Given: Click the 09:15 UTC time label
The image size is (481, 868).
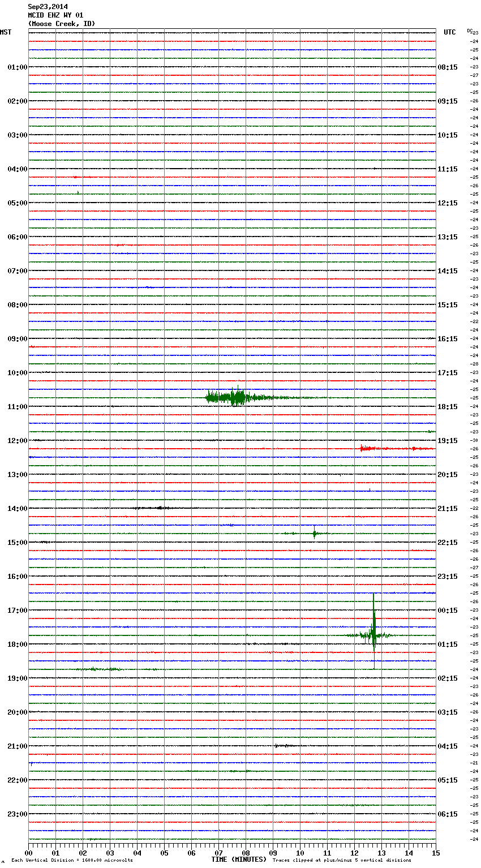Looking at the screenshot, I should click(448, 101).
